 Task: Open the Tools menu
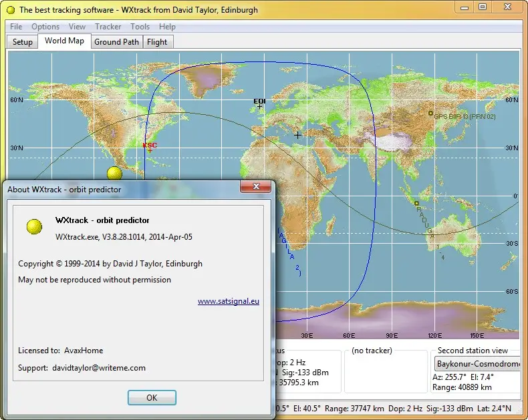(x=140, y=27)
